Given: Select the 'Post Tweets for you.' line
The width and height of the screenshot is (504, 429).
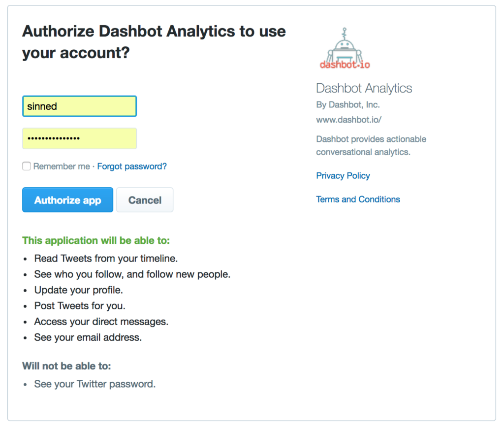Looking at the screenshot, I should coord(80,305).
